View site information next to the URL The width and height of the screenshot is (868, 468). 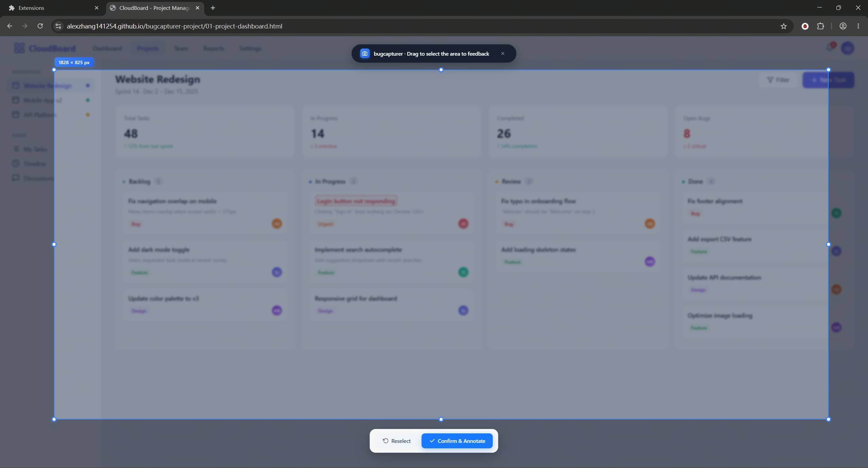coord(58,26)
